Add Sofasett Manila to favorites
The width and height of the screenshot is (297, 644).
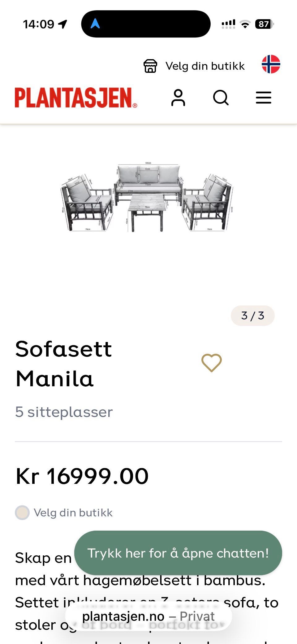tap(212, 363)
